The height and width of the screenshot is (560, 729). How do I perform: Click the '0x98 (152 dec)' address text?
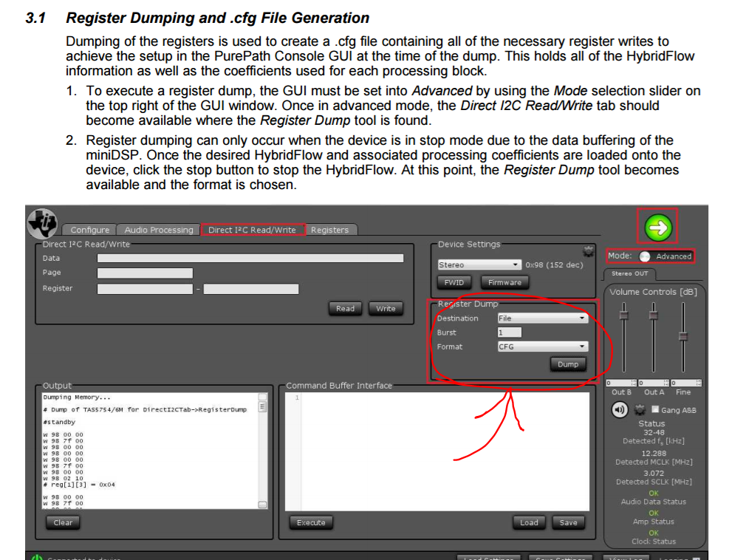554,264
